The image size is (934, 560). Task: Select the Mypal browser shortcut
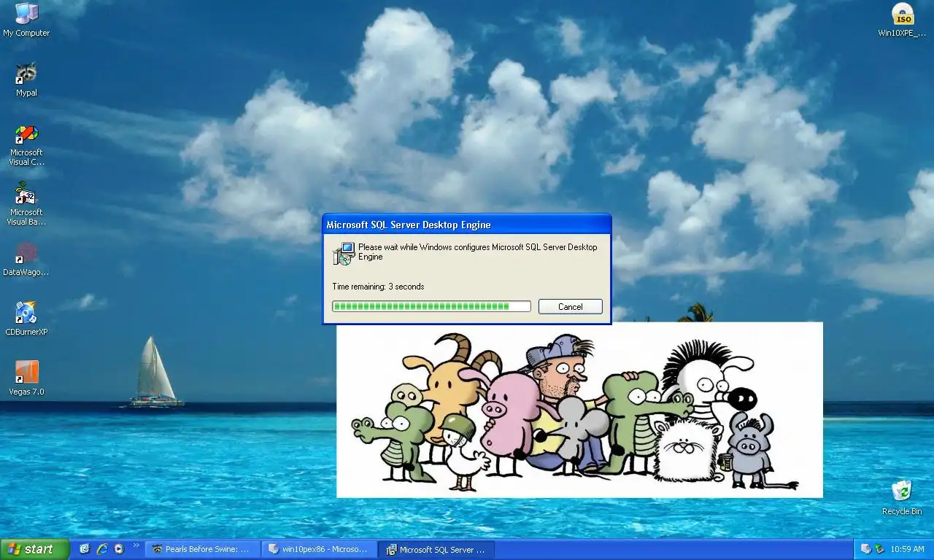[x=26, y=79]
